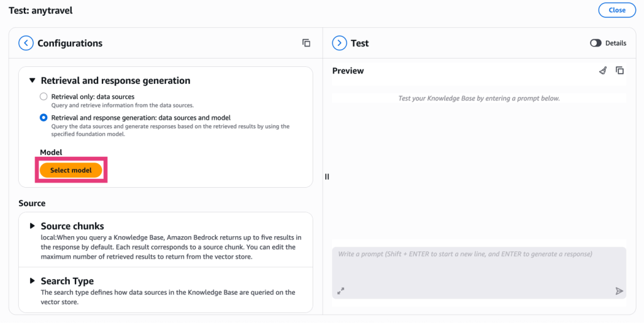The image size is (644, 325).
Task: Click the right chevron circle beside Test
Action: pyautogui.click(x=339, y=43)
